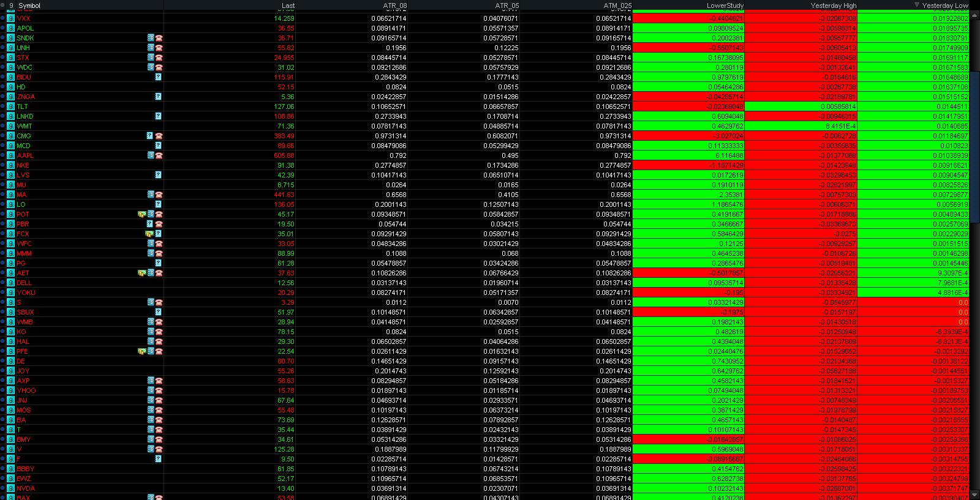Click the notebook dollar icon in the BA row
The image size is (980, 500).
(x=151, y=420)
